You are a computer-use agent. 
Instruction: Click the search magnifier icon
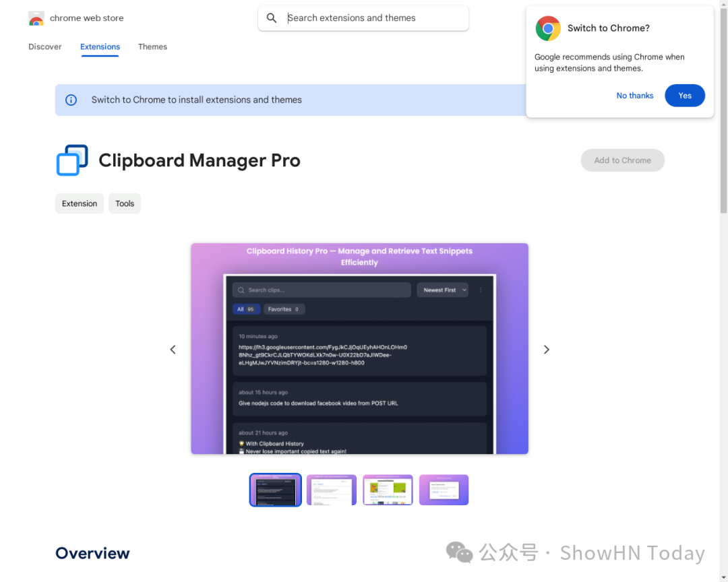coord(272,18)
